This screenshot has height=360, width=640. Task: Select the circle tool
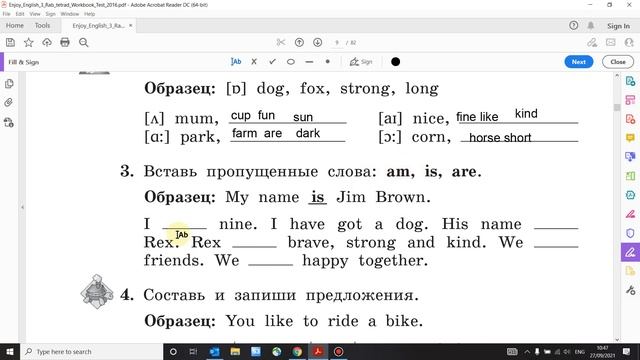pos(291,62)
